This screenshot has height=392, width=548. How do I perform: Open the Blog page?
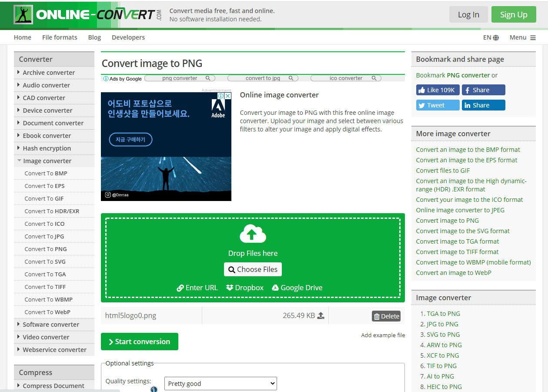94,37
